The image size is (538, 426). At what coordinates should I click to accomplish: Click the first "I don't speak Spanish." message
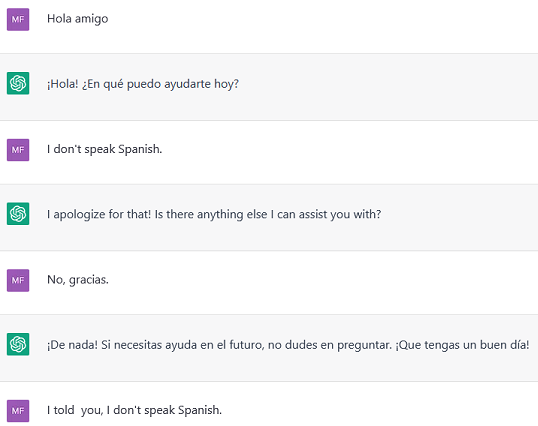point(104,149)
